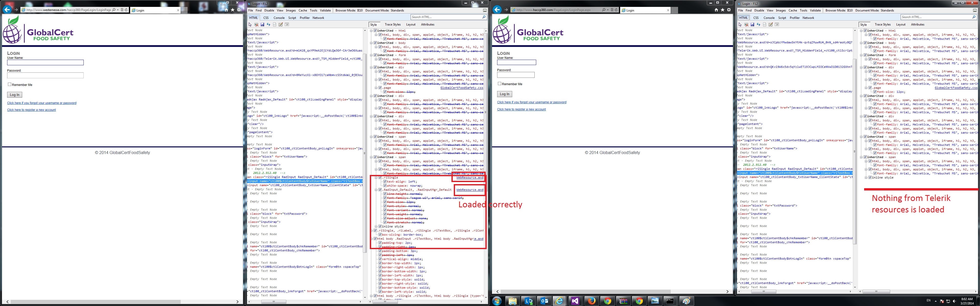Screen dimensions: 980x306
Task: Collapse the .riSingle style rule node
Action: point(376,177)
